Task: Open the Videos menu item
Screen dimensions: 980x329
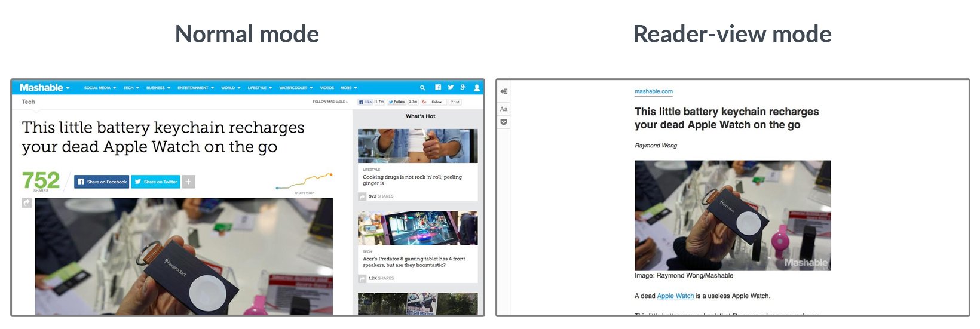Action: (327, 88)
